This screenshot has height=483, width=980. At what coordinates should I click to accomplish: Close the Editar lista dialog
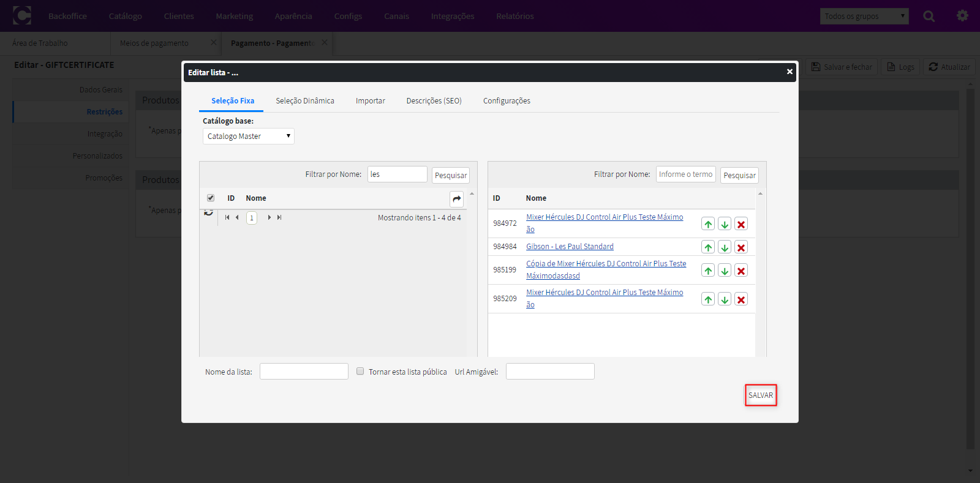tap(790, 72)
